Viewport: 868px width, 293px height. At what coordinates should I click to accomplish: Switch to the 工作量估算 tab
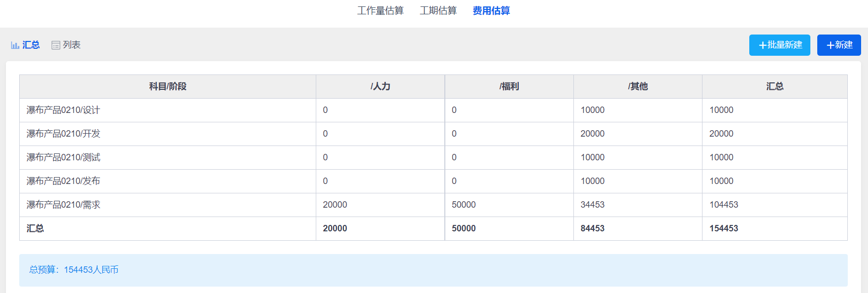[x=380, y=11]
